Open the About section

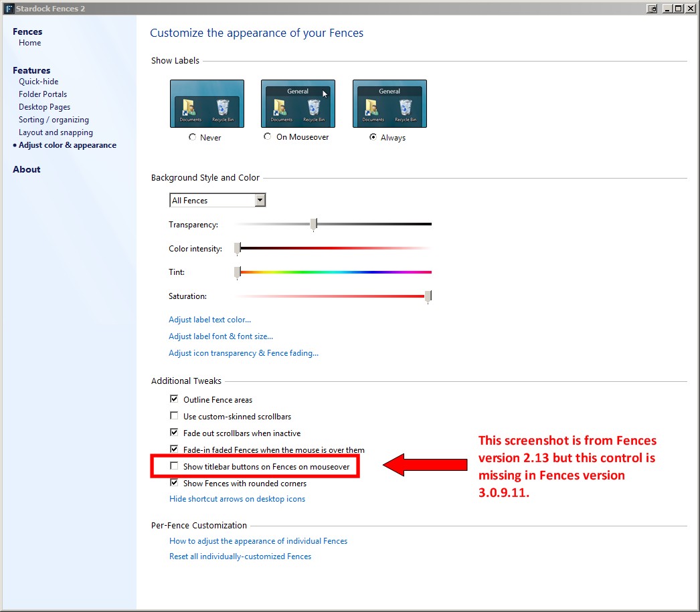pyautogui.click(x=26, y=169)
